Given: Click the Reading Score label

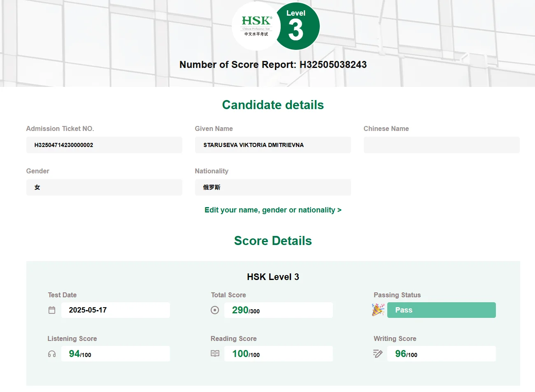Looking at the screenshot, I should (x=234, y=339).
